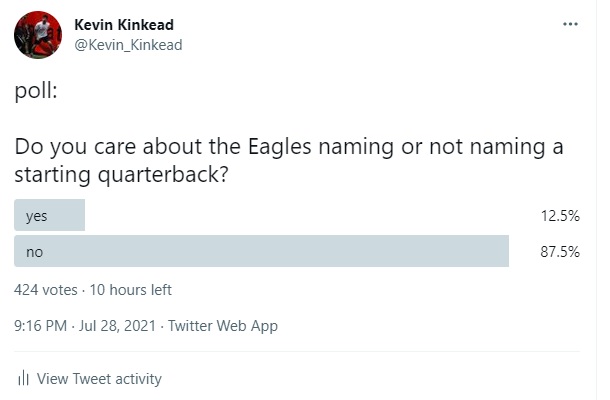The height and width of the screenshot is (400, 610).
Task: Click the Jul 28, 2021 date
Action: click(117, 326)
